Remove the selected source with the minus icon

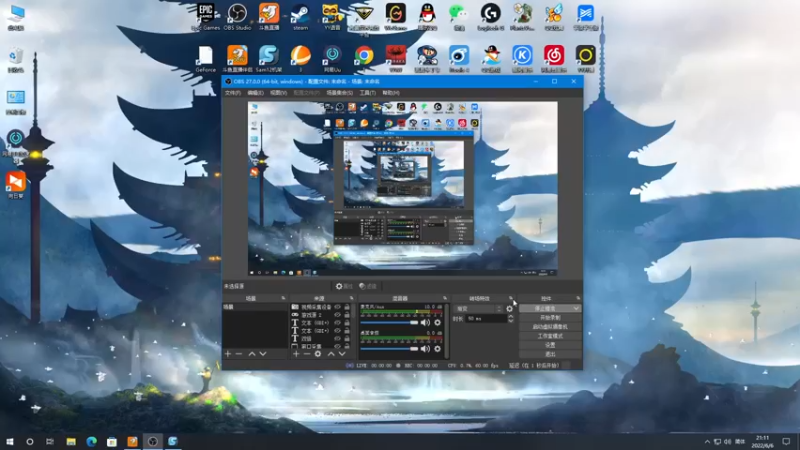pos(307,354)
